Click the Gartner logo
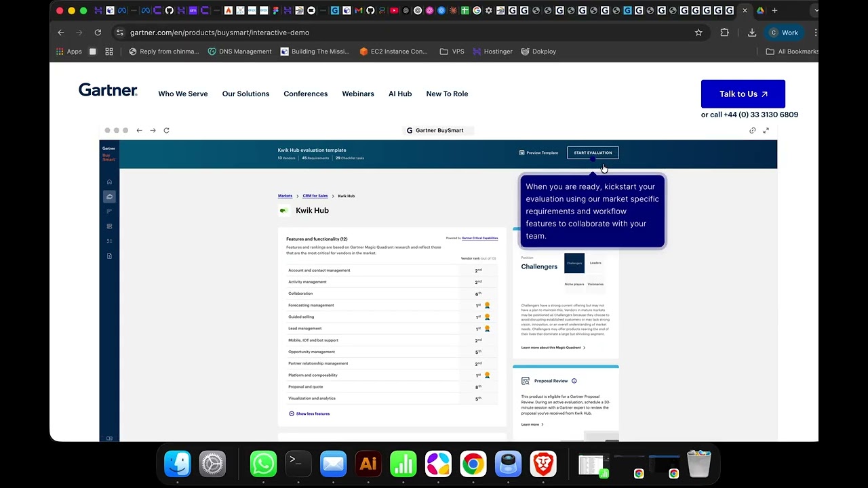This screenshot has width=868, height=488. (108, 90)
